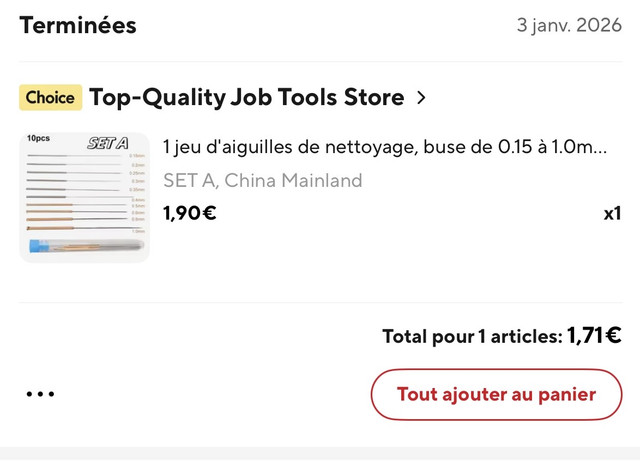Image resolution: width=640 pixels, height=461 pixels.
Task: Open the "1 jeu d'aiguilles de nettoyage" product title
Action: point(385,147)
